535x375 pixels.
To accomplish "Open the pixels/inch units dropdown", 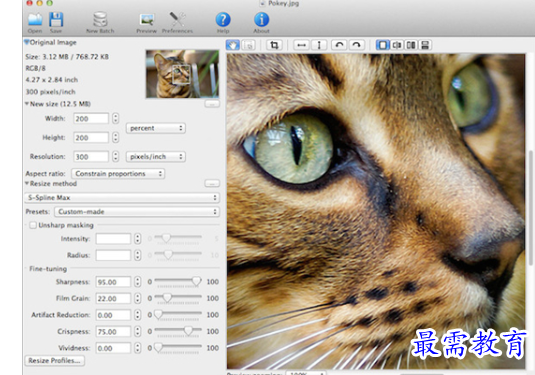I will (x=156, y=157).
